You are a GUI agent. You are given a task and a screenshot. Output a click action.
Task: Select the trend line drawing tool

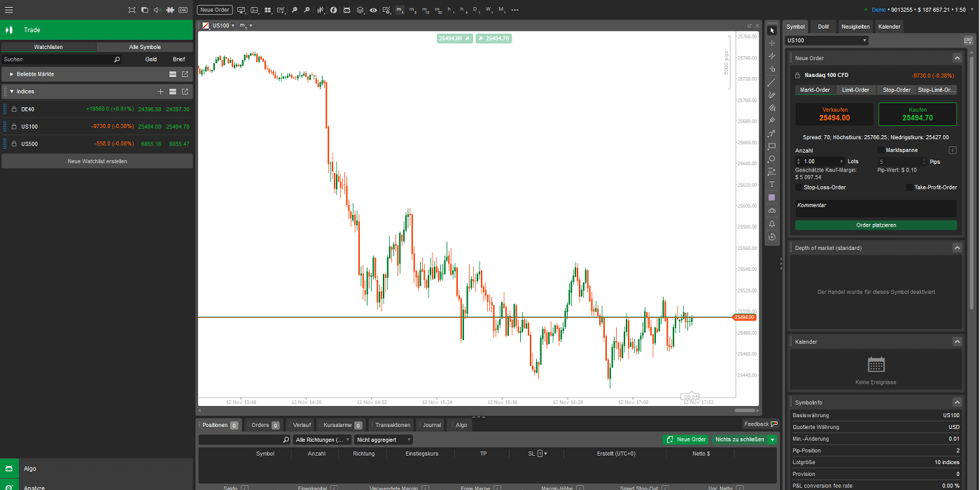[x=772, y=83]
